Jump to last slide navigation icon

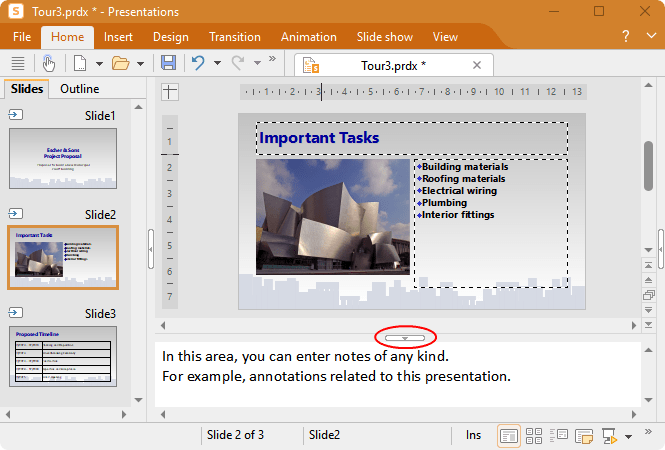click(x=648, y=325)
